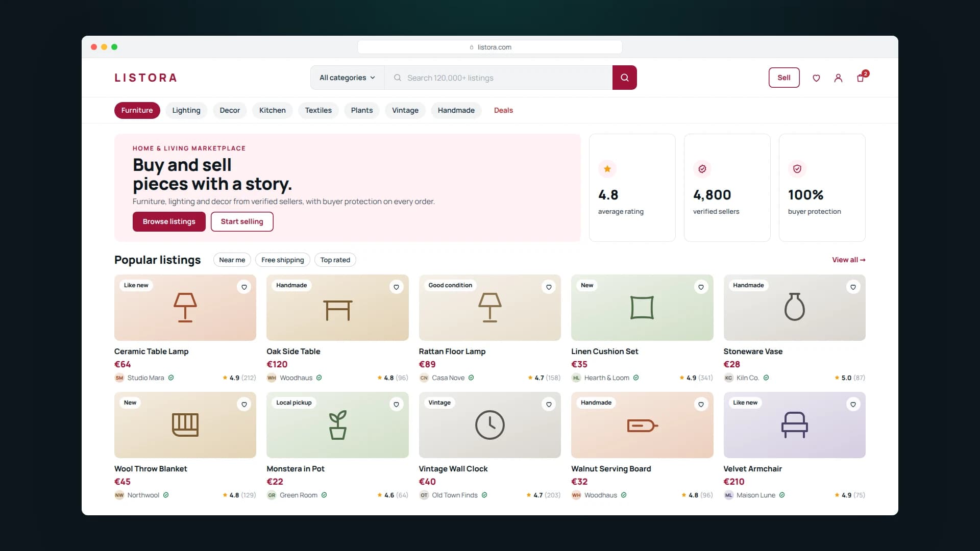Click the Sell button
Screen dimensions: 980x551
[x=784, y=78]
